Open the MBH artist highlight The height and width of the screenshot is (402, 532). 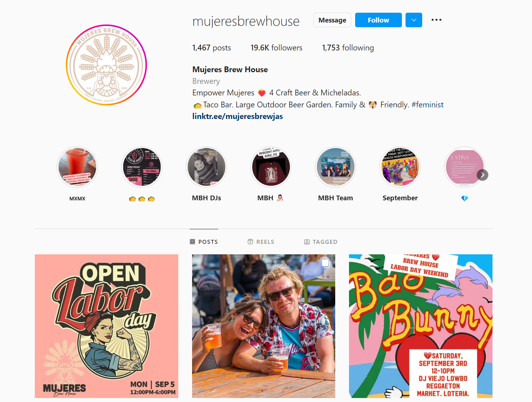pos(271,167)
